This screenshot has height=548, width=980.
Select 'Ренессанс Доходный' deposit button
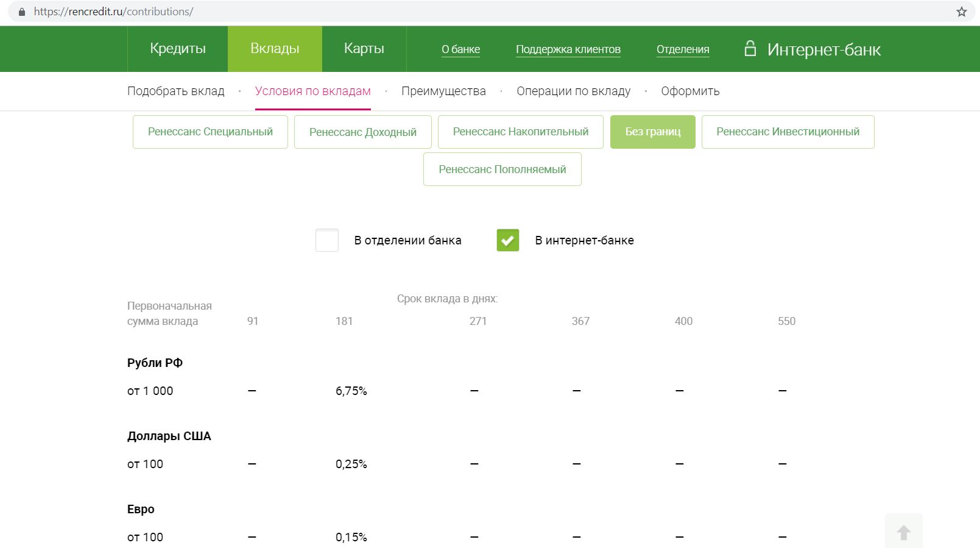(x=363, y=132)
